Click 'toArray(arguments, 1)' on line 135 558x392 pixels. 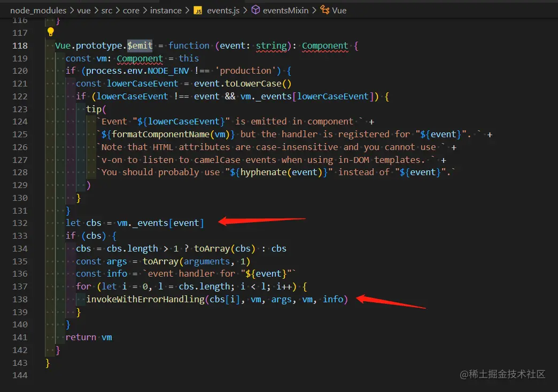pyautogui.click(x=197, y=262)
